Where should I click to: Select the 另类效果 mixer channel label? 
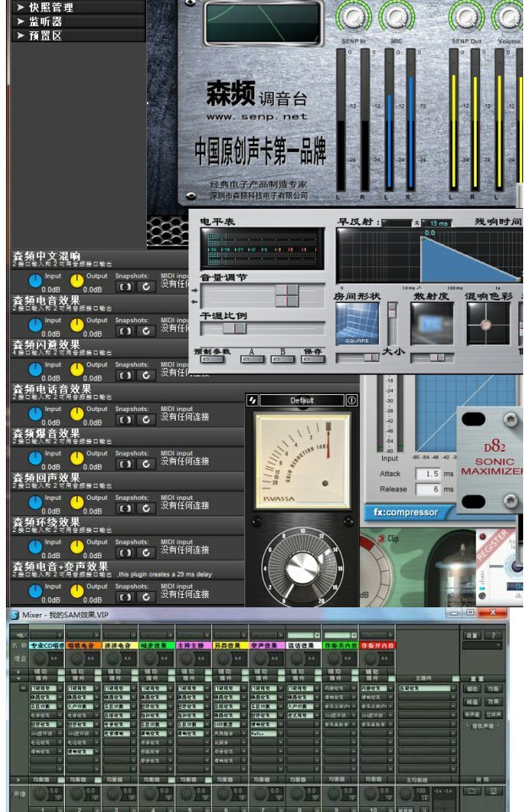click(230, 645)
